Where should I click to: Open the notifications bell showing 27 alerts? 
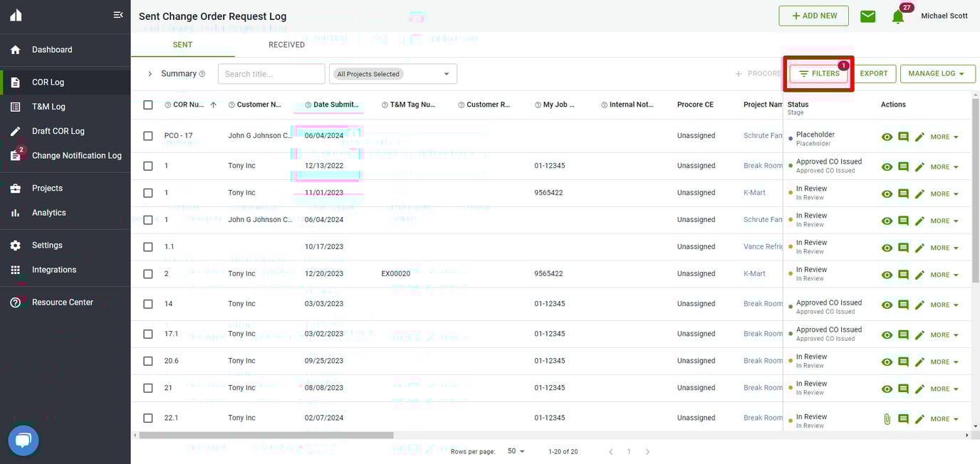898,16
